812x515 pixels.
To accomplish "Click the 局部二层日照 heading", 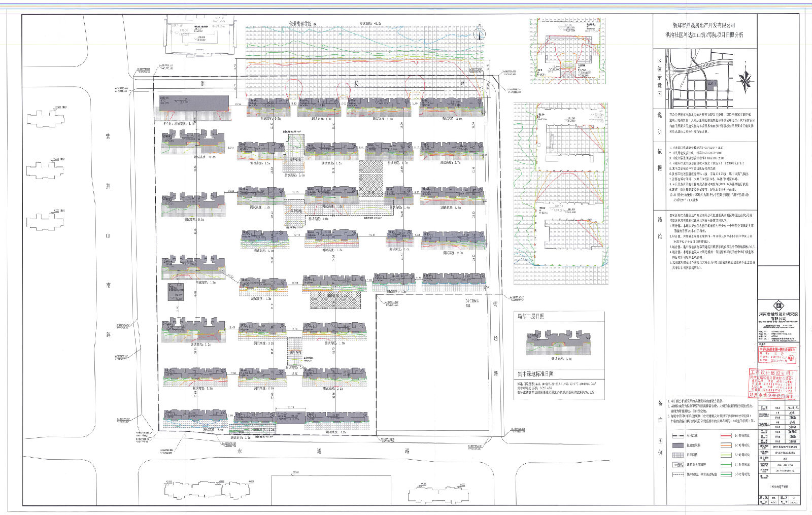I will click(x=531, y=316).
